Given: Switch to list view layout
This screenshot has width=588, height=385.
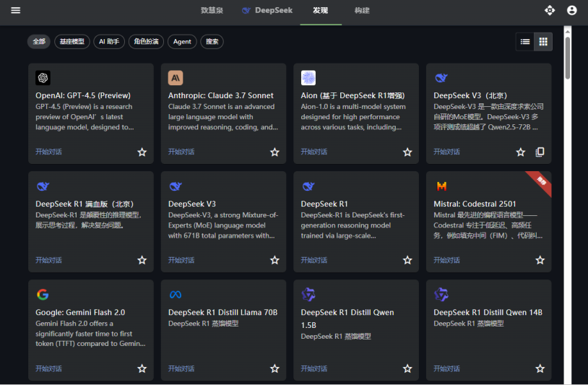Looking at the screenshot, I should (525, 42).
